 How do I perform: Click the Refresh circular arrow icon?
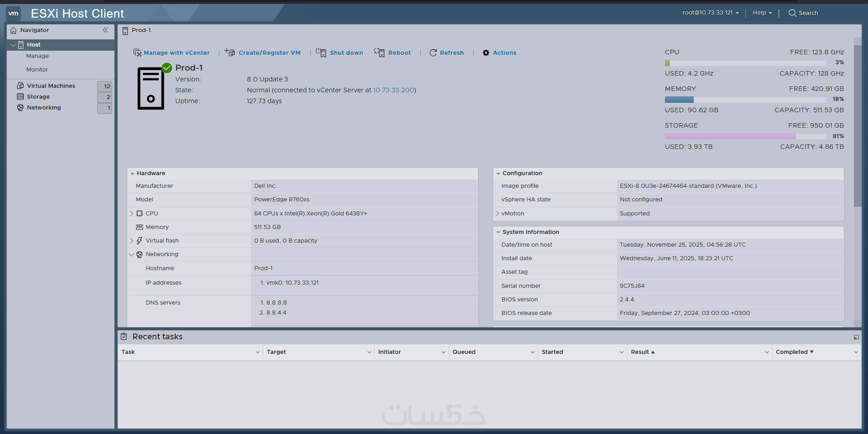433,52
